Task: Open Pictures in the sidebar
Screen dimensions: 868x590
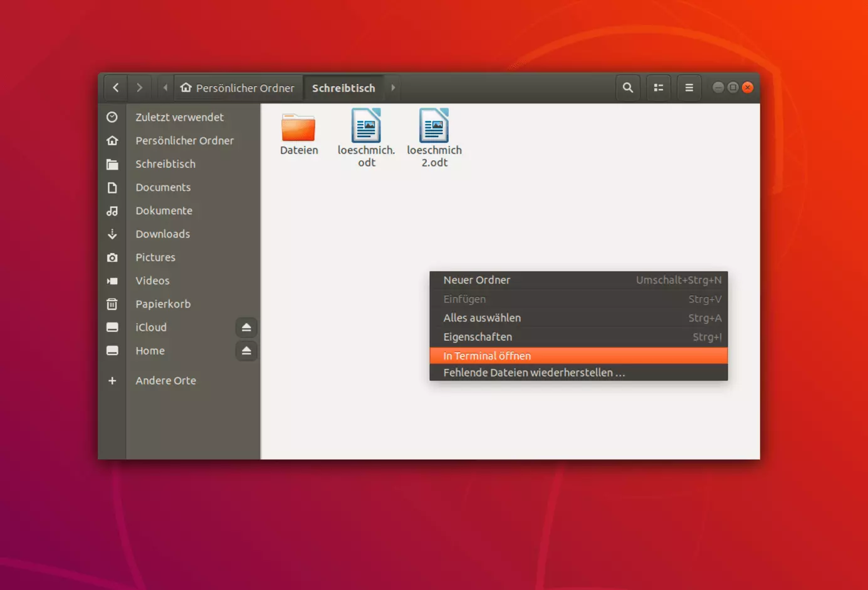Action: (x=155, y=257)
